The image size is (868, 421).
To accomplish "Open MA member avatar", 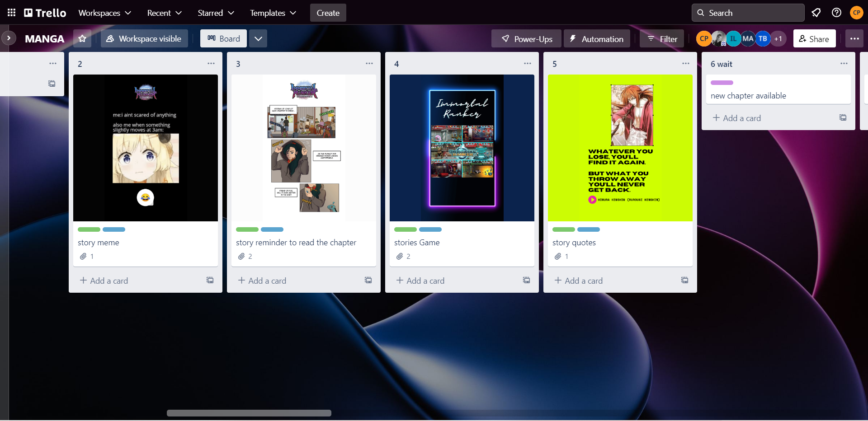I will pos(748,39).
